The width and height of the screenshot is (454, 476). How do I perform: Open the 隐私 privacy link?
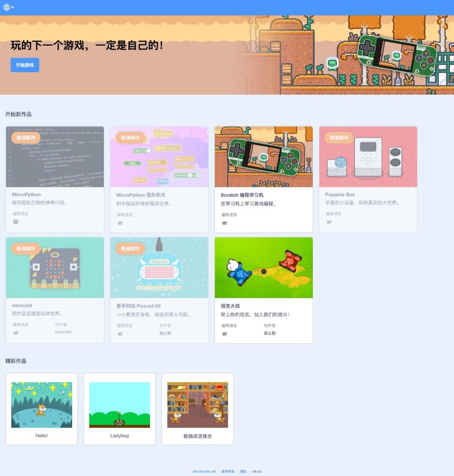[x=243, y=471]
